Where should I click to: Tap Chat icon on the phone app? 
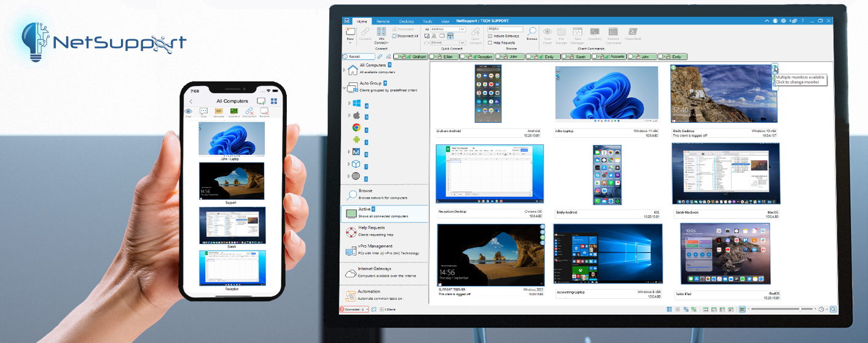point(203,112)
